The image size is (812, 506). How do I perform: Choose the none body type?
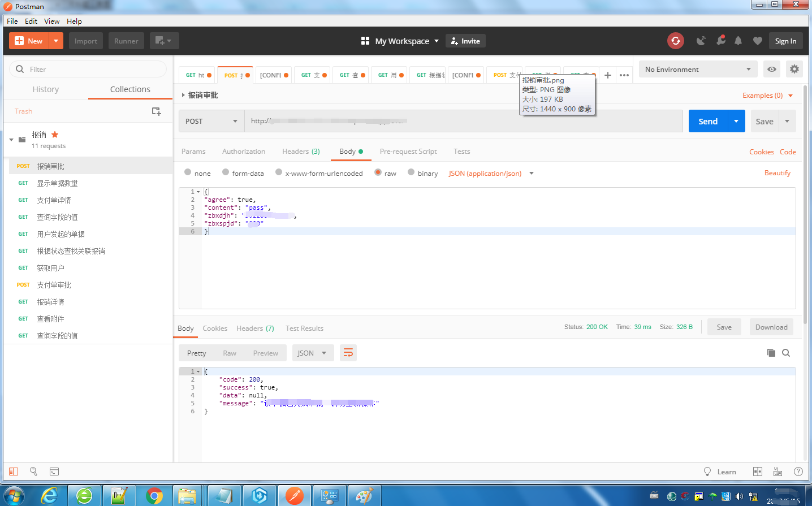click(188, 172)
